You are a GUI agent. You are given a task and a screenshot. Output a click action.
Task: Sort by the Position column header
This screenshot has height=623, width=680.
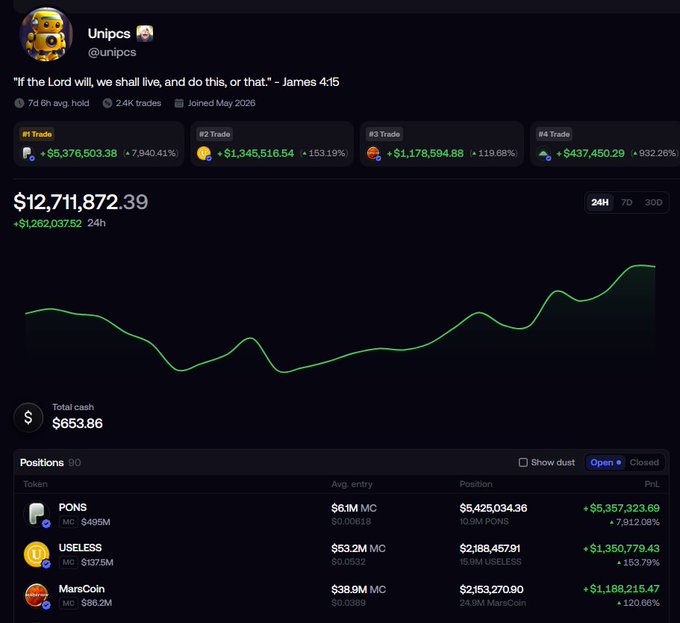476,484
